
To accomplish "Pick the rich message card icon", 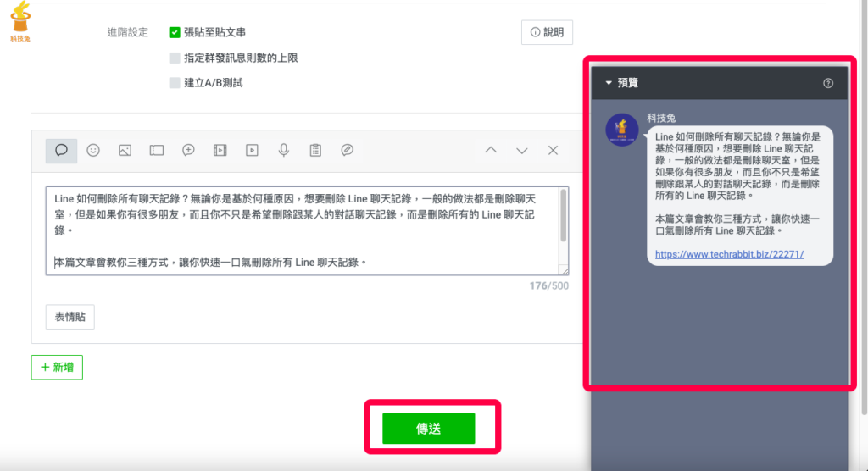I will point(157,150).
